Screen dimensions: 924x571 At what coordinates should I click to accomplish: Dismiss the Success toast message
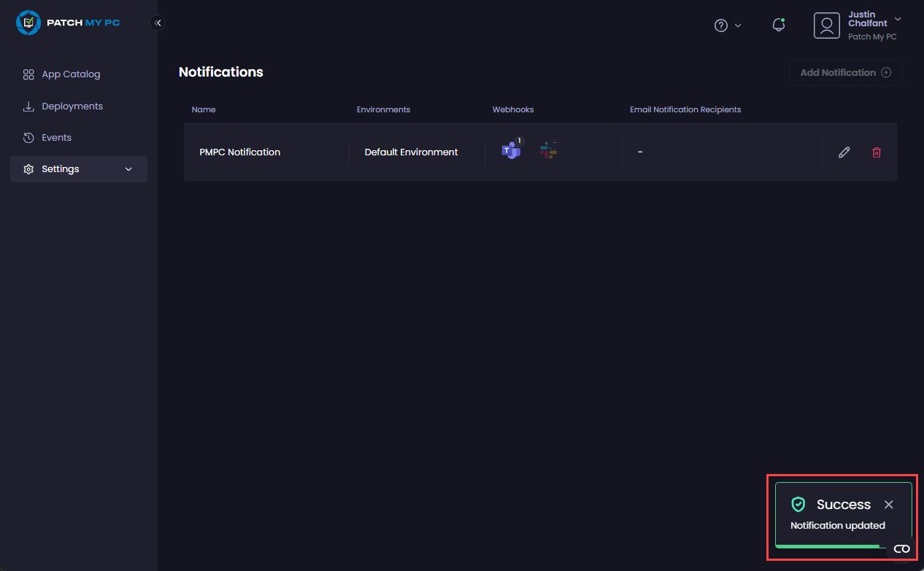888,505
